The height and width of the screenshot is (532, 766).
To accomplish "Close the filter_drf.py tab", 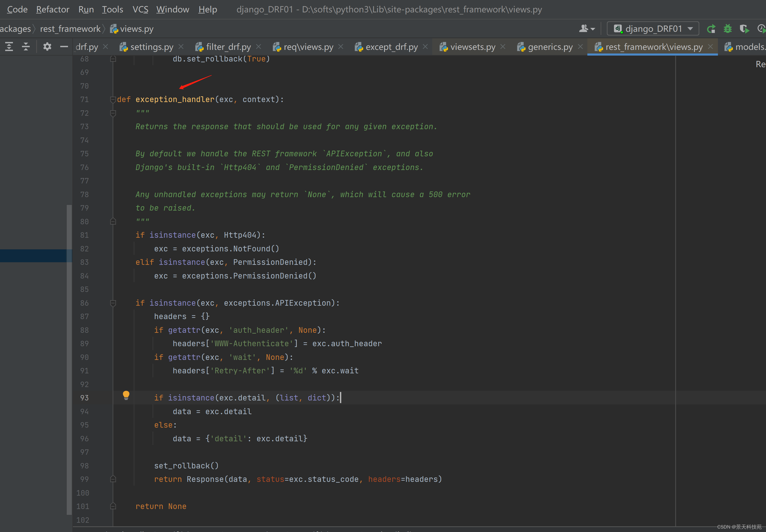I will [x=259, y=47].
